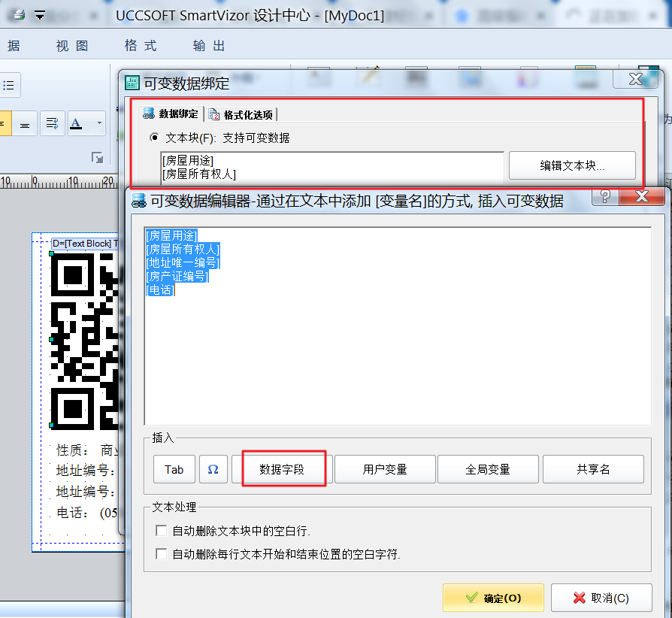Click the [地址唯一编号] line in the editor
The height and width of the screenshot is (618, 672).
183,262
